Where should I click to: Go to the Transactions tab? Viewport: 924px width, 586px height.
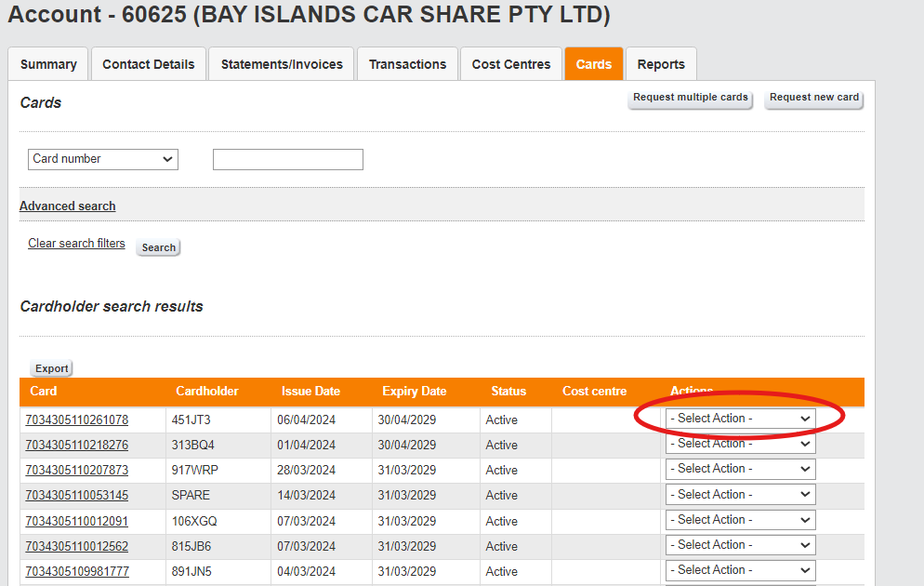pyautogui.click(x=408, y=64)
